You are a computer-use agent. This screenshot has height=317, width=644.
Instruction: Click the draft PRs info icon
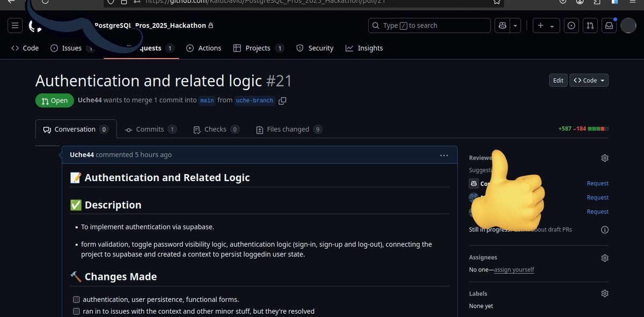pyautogui.click(x=605, y=229)
